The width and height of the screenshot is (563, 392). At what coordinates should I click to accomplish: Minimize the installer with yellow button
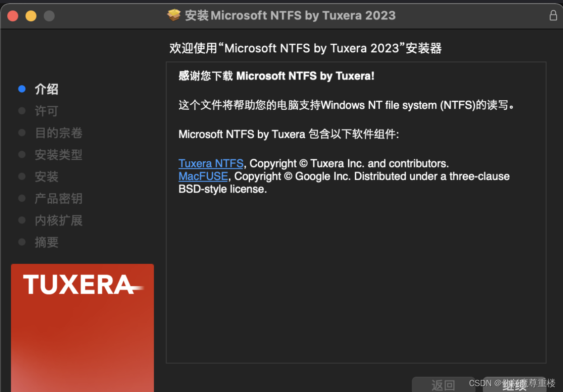point(31,16)
